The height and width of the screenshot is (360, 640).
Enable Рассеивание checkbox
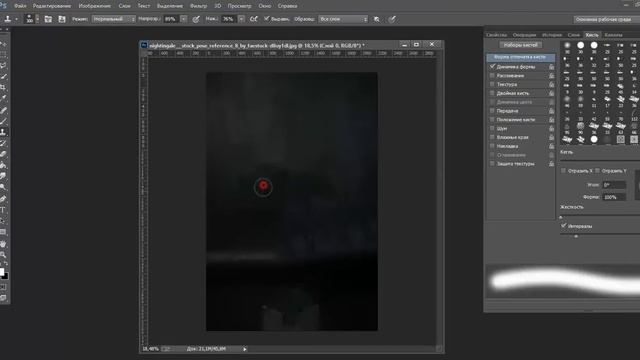[x=492, y=76]
